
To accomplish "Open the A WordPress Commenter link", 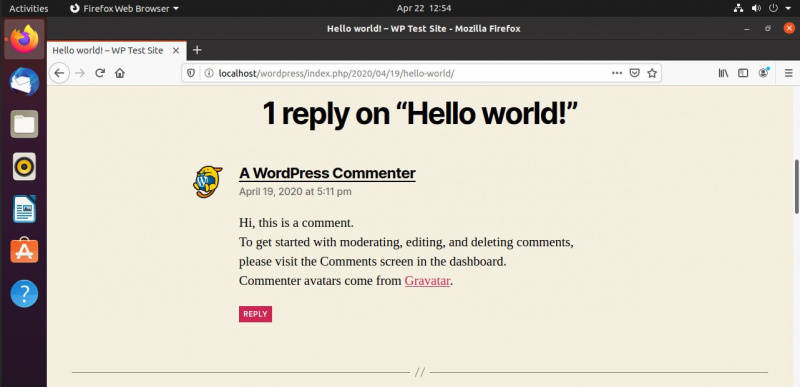I will point(327,173).
